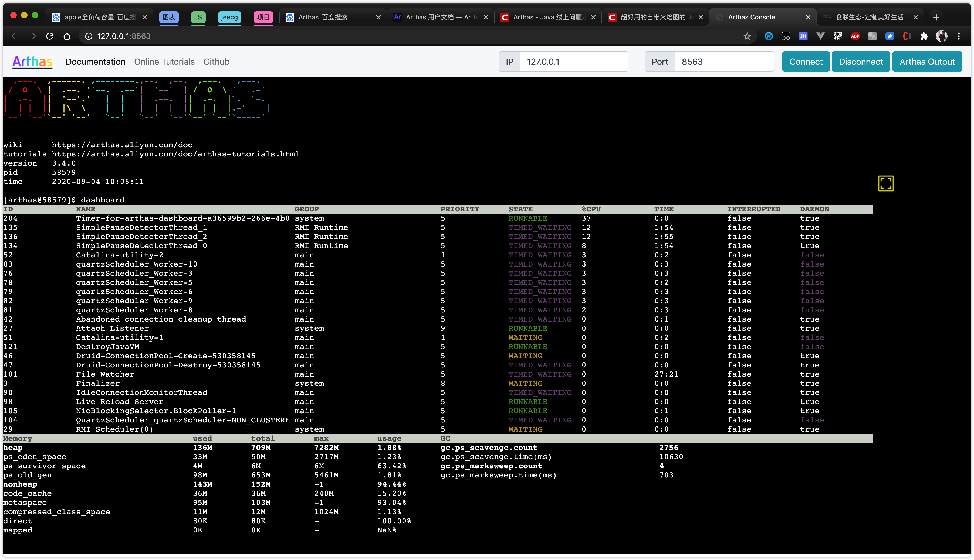Image resolution: width=974 pixels, height=560 pixels.
Task: Open the QR code extension
Action: pyautogui.click(x=838, y=36)
